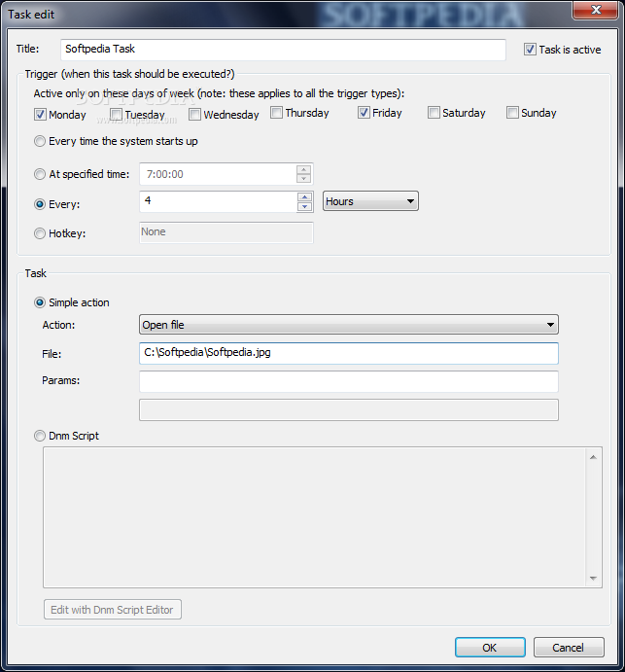Click Edit with Dnm Script Editor button

point(112,610)
